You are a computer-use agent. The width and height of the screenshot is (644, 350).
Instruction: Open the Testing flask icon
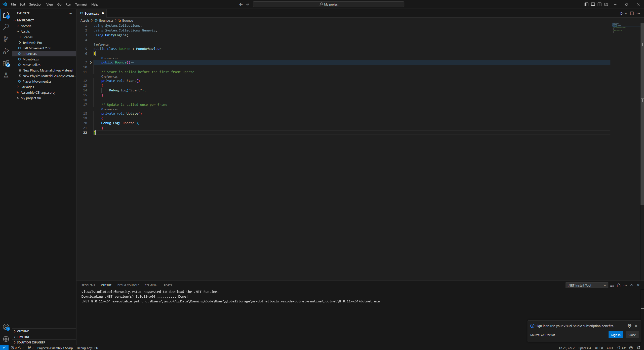tap(6, 75)
